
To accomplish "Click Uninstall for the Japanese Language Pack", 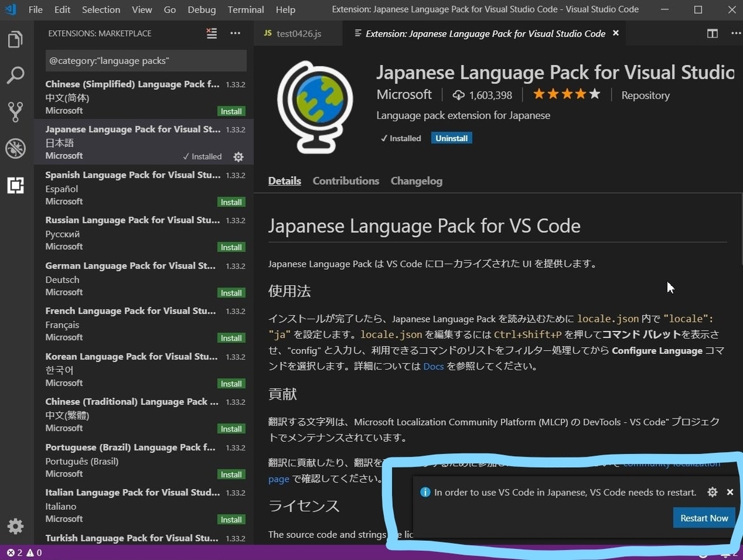I will (451, 138).
